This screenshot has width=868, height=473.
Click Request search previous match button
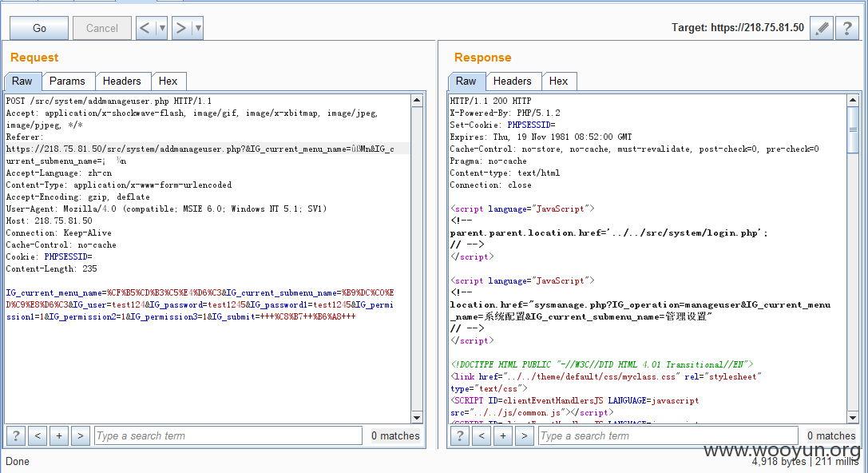point(38,436)
